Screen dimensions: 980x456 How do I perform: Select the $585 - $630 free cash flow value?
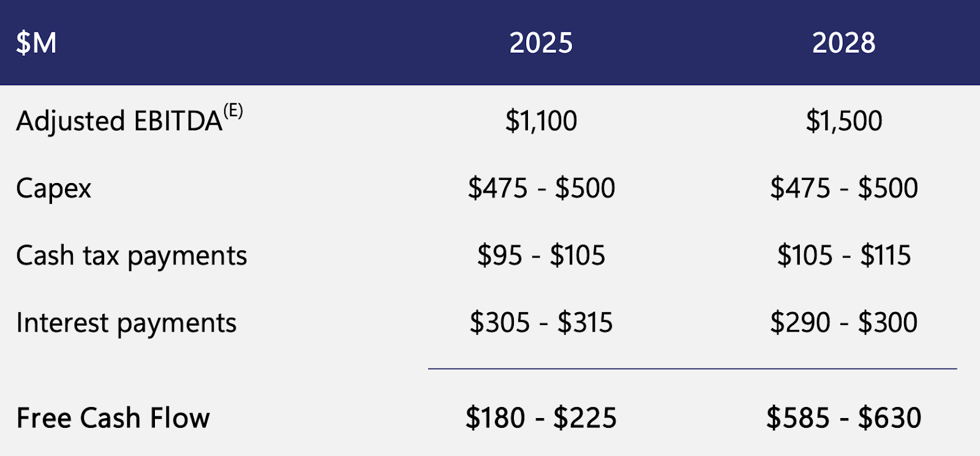(843, 418)
